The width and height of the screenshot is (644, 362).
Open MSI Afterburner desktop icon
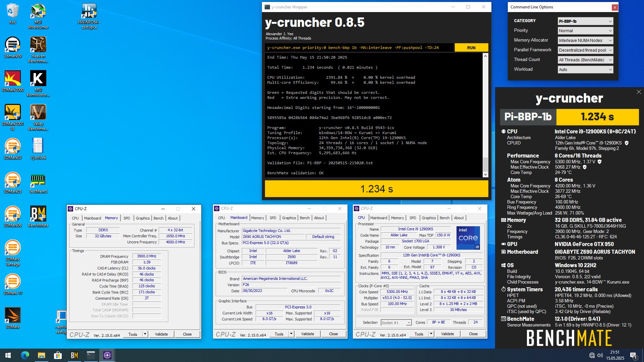pyautogui.click(x=38, y=16)
